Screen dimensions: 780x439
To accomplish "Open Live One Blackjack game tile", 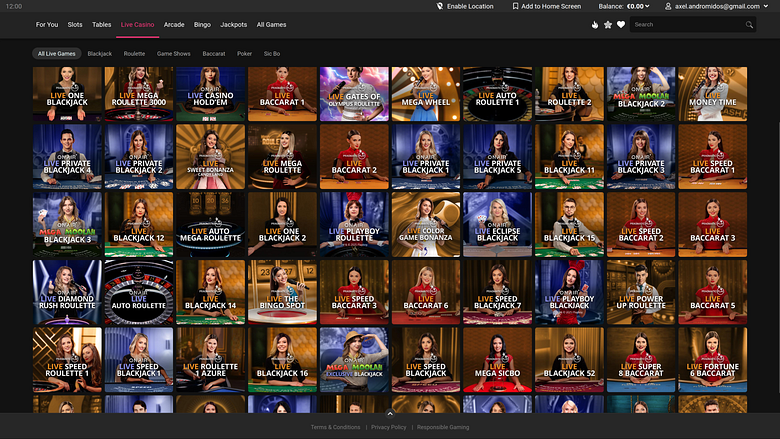I will 67,94.
